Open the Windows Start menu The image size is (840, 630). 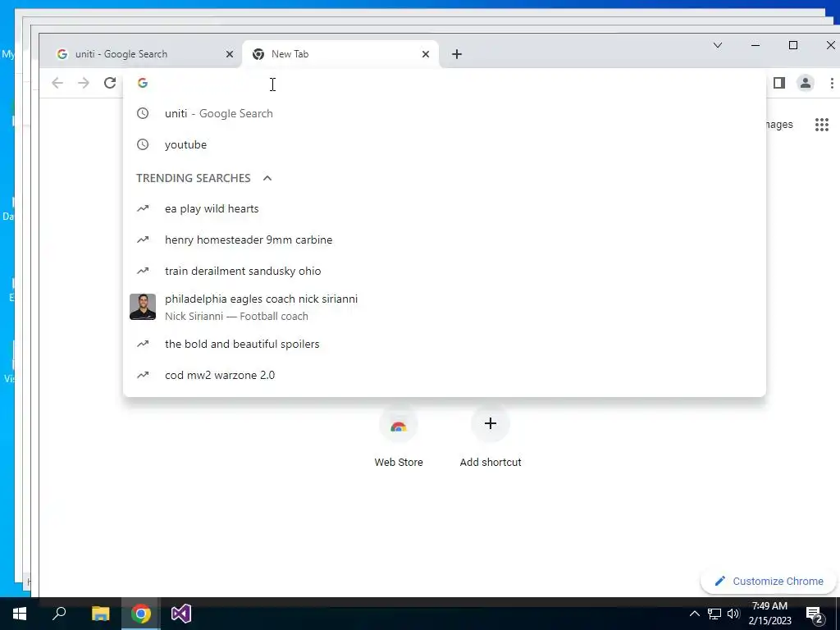(x=20, y=614)
